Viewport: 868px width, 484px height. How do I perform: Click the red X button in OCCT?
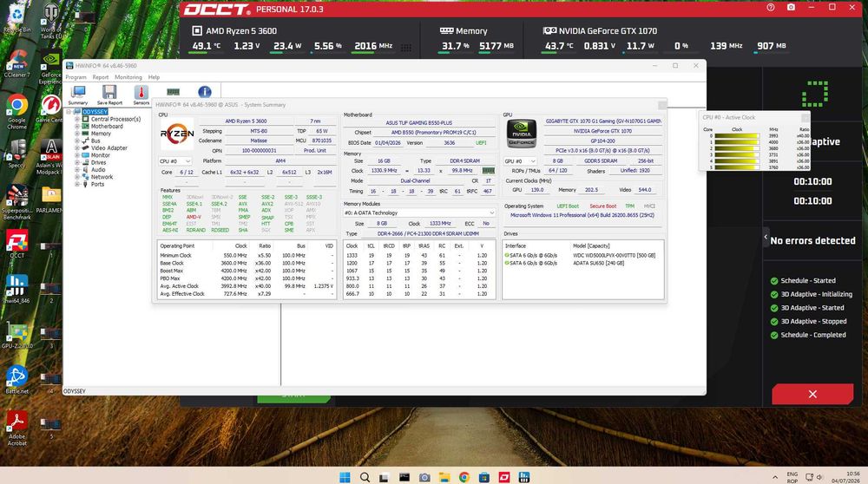(812, 394)
